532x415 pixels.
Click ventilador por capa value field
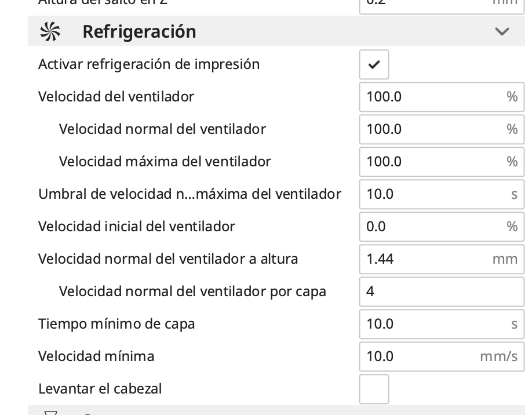440,291
